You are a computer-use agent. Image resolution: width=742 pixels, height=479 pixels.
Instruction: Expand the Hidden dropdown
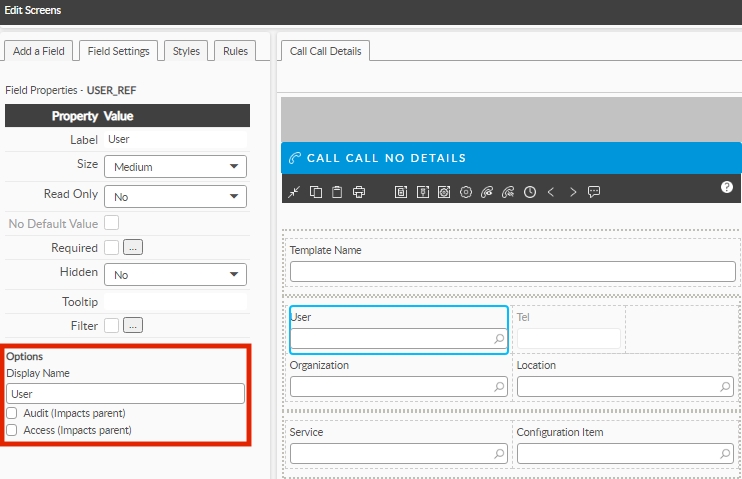tap(175, 274)
